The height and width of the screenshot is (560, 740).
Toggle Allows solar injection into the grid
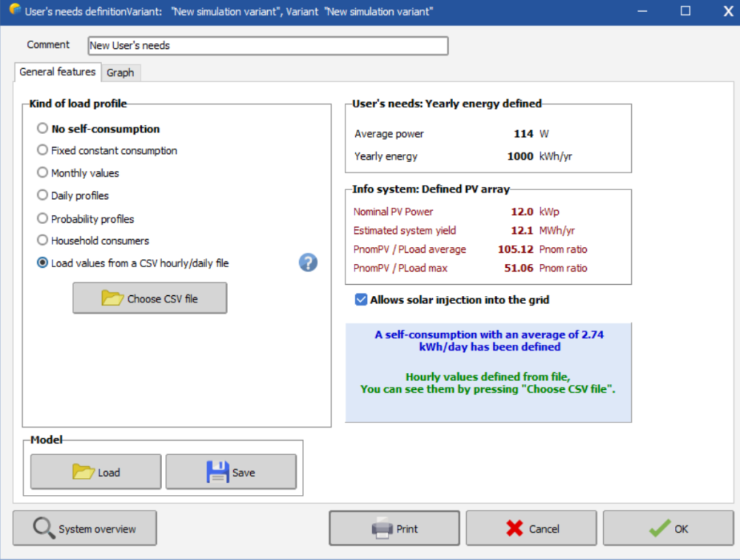361,300
